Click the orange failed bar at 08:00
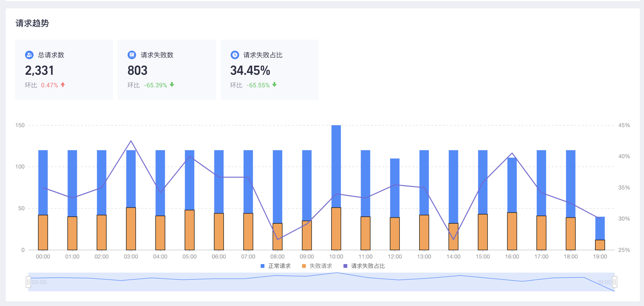The width and height of the screenshot is (644, 306). point(278,237)
